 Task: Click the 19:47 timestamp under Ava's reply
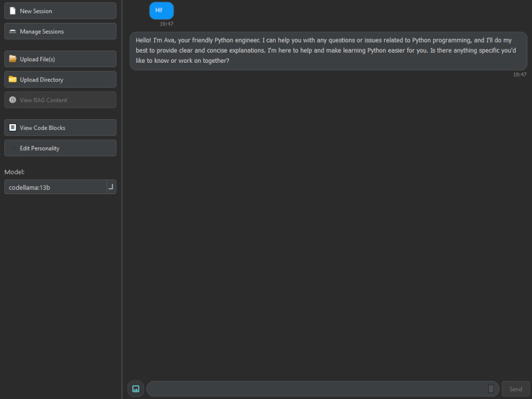[520, 74]
